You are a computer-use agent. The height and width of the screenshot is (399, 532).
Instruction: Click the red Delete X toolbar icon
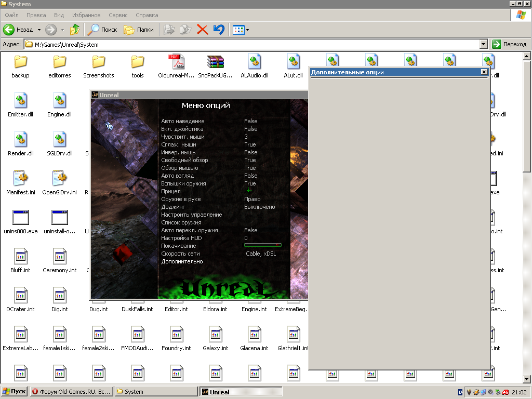(202, 30)
